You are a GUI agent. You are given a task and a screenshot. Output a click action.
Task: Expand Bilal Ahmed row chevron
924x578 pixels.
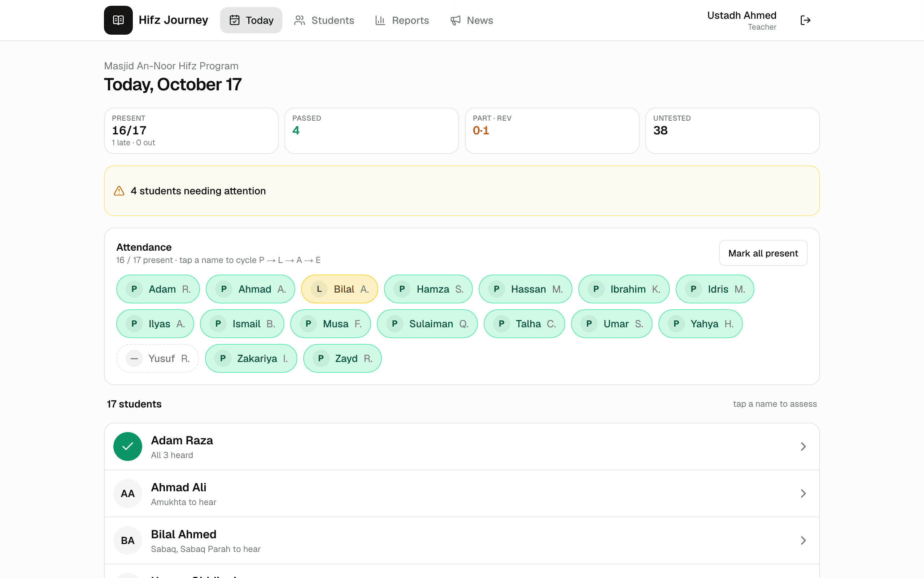803,540
